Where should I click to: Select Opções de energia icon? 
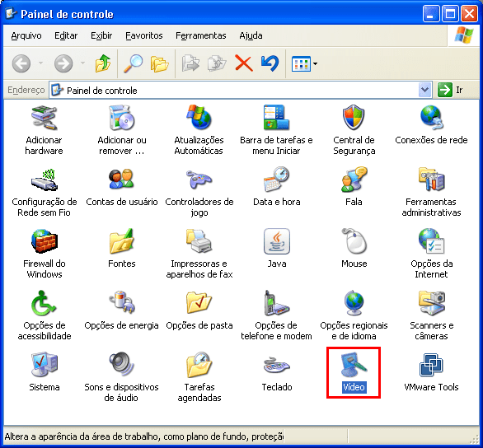(121, 303)
